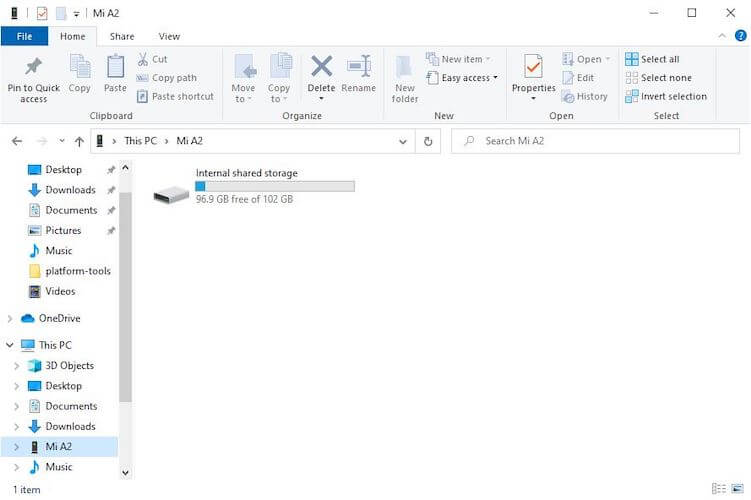
Task: Click Paste shortcut in ribbon
Action: pyautogui.click(x=175, y=96)
